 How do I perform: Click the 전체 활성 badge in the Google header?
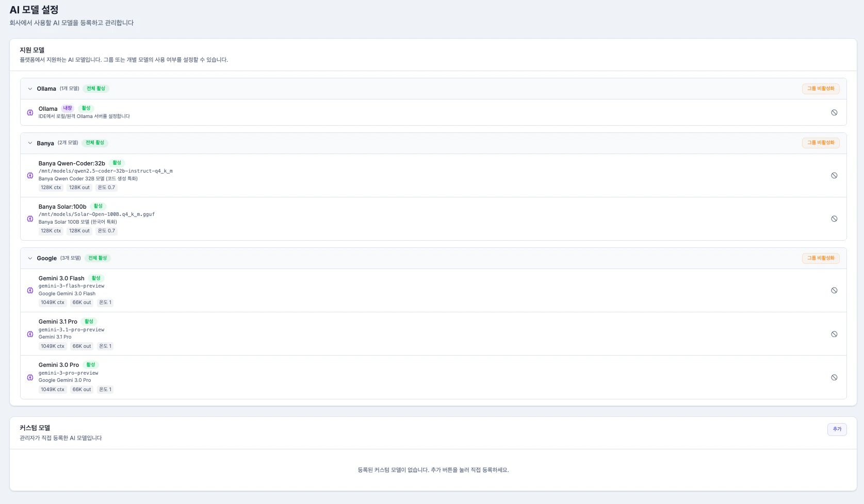point(97,258)
